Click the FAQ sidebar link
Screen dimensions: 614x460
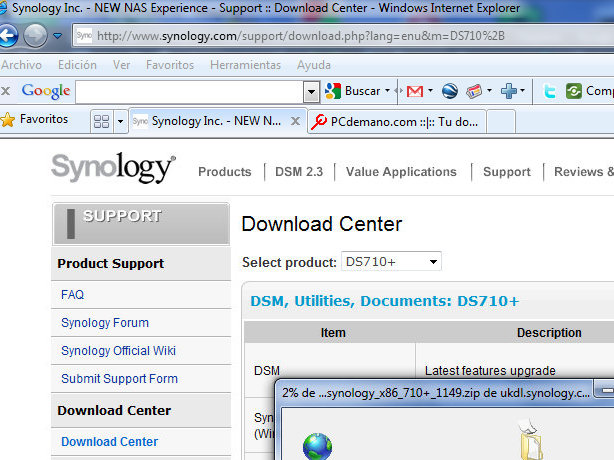click(72, 294)
